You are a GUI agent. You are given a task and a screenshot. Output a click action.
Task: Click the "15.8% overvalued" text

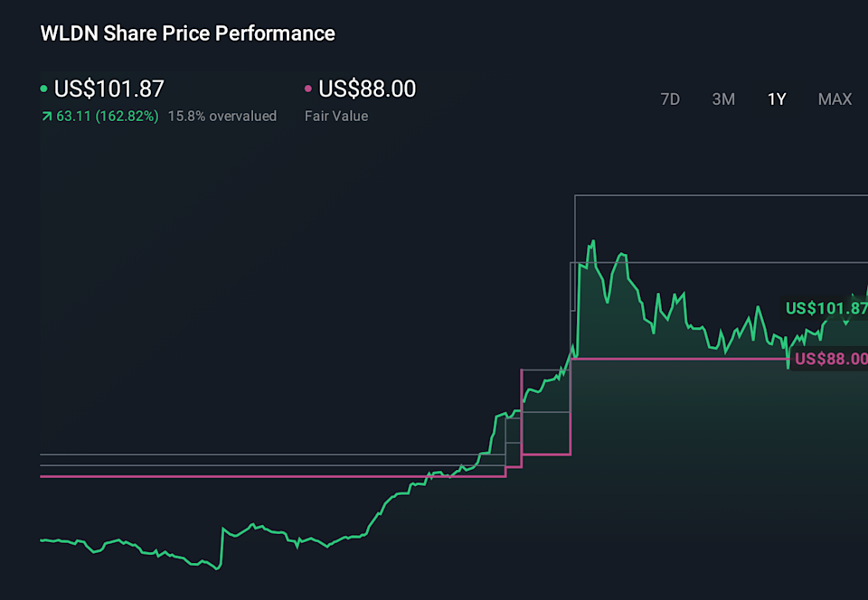tap(222, 117)
